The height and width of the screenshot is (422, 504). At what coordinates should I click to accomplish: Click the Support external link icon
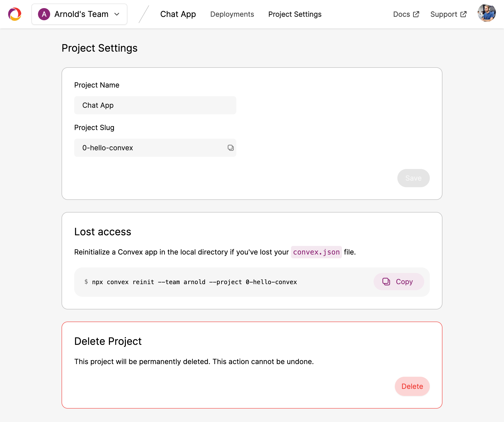click(x=463, y=14)
